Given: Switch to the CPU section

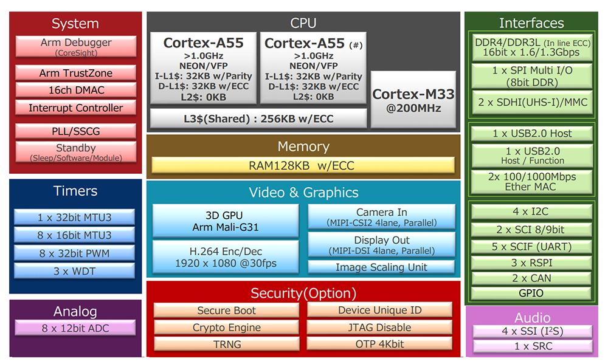Looking at the screenshot, I should (x=303, y=22).
